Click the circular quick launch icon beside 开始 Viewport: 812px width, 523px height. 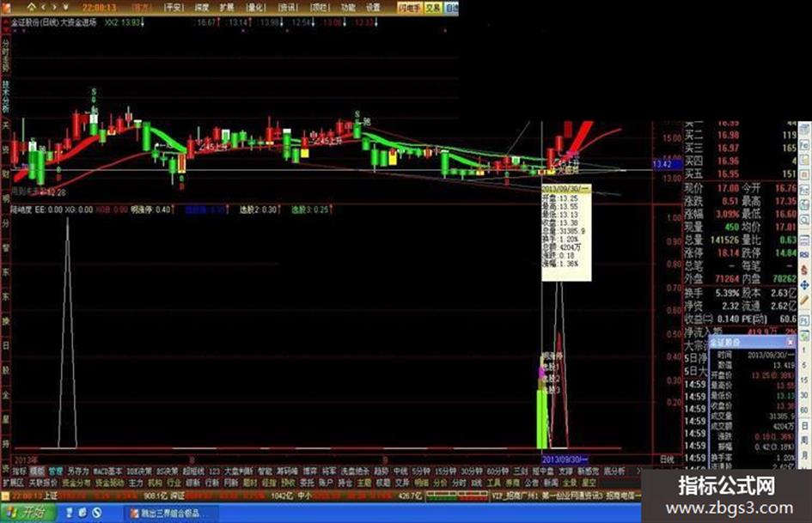coord(97,514)
